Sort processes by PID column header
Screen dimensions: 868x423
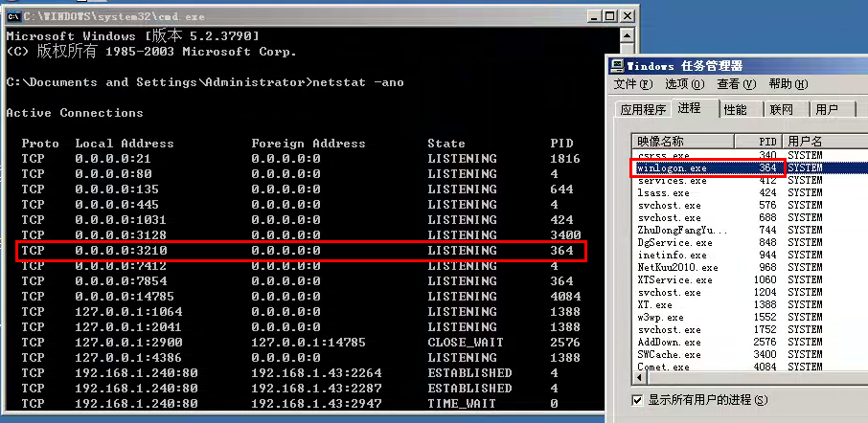tap(767, 141)
